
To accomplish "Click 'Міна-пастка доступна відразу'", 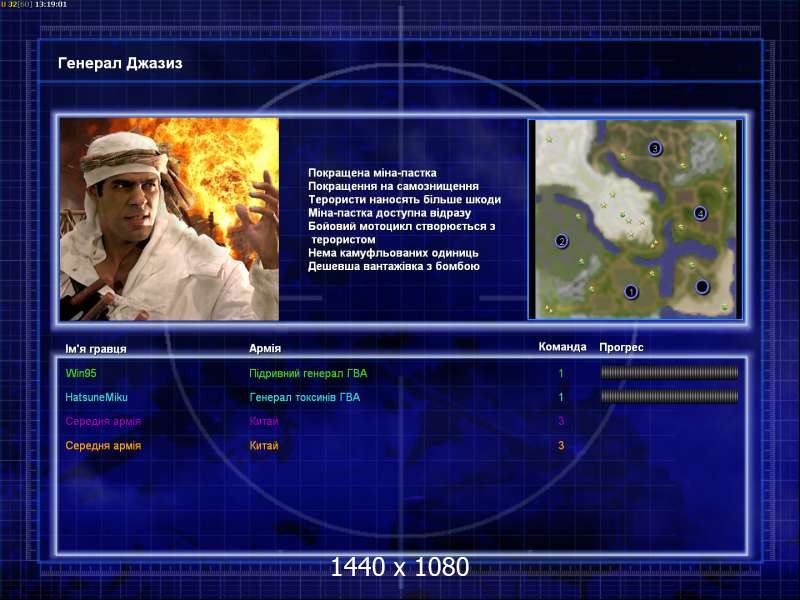I will (389, 213).
